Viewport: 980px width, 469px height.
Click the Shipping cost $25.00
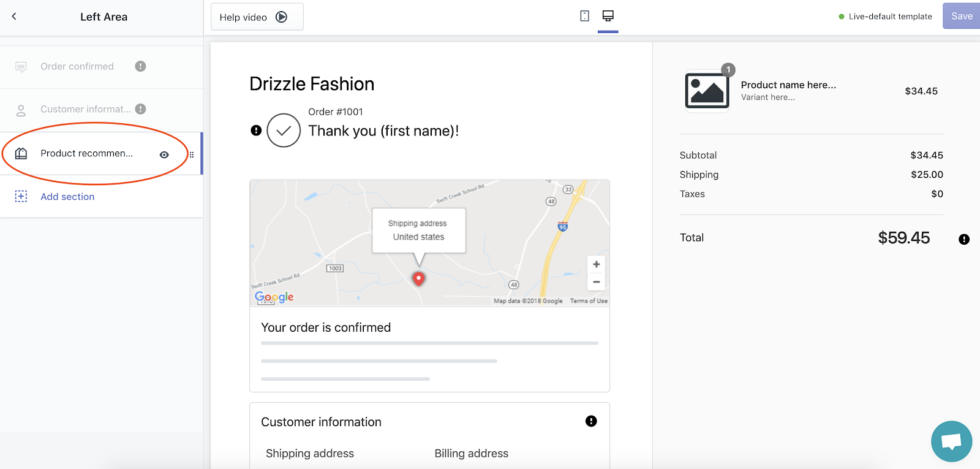pos(927,175)
